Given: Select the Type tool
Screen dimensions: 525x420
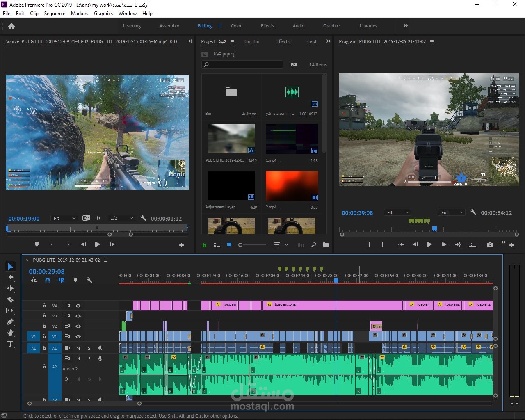Looking at the screenshot, I should tap(10, 344).
